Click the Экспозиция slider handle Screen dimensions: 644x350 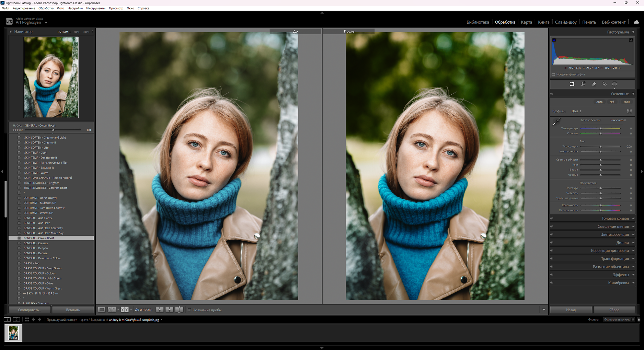point(600,147)
